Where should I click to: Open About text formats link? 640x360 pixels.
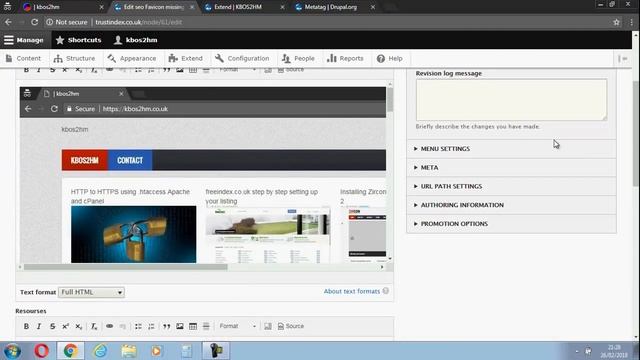[352, 291]
